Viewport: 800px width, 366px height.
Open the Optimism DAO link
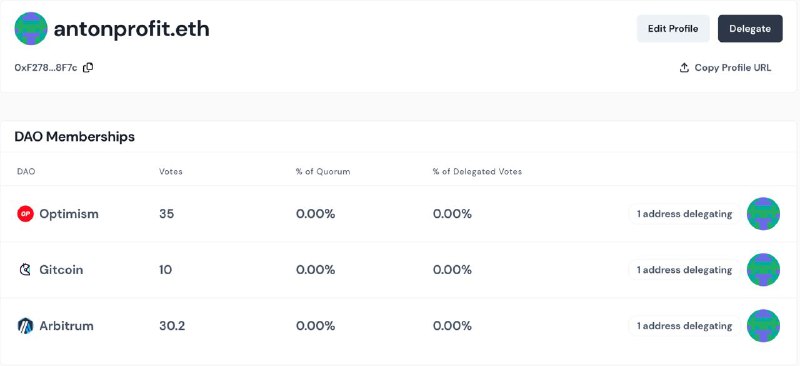(69, 214)
